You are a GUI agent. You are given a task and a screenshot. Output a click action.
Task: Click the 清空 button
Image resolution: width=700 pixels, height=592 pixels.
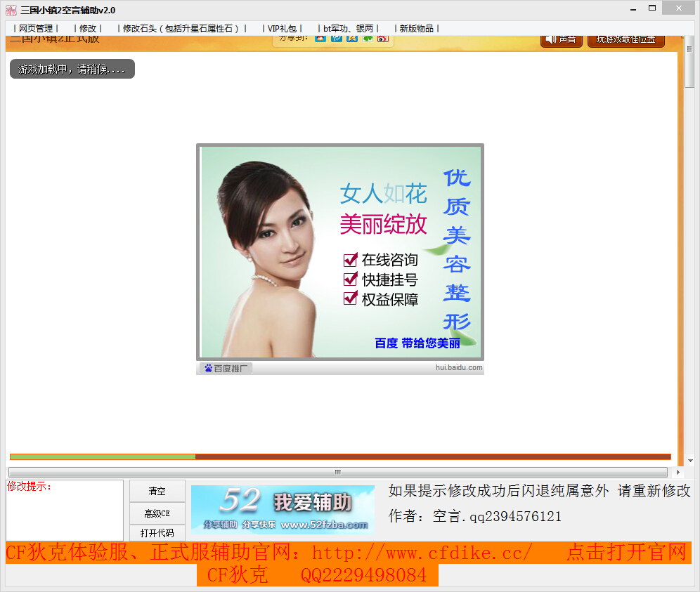click(x=157, y=491)
